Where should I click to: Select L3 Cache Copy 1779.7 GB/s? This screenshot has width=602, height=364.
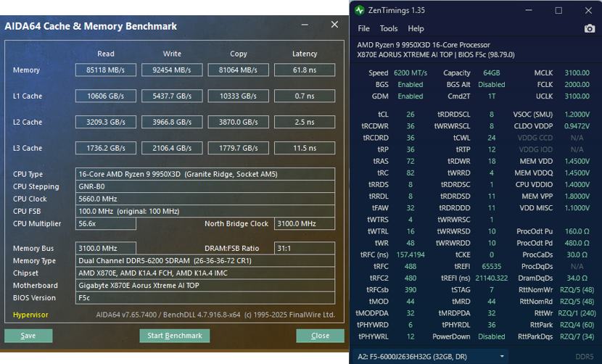(x=239, y=148)
